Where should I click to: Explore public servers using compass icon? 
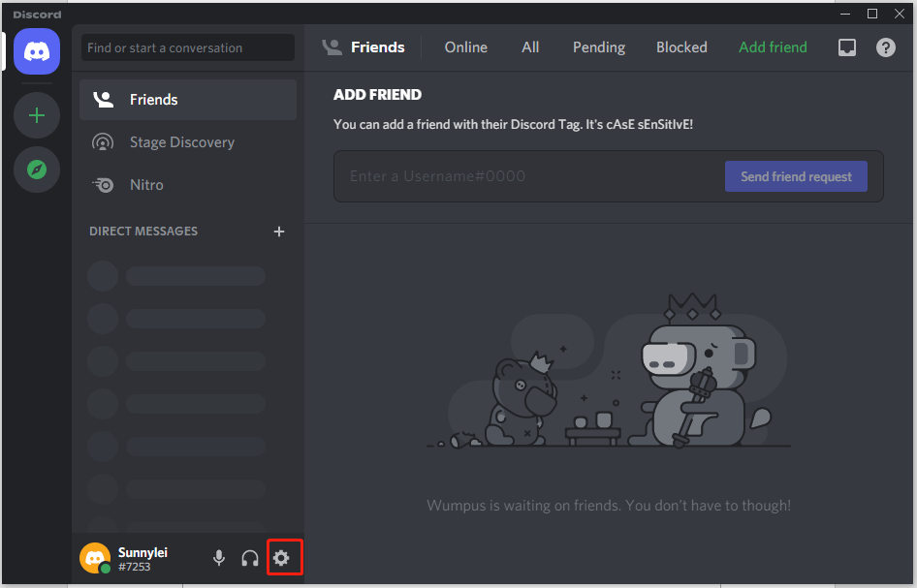(37, 170)
